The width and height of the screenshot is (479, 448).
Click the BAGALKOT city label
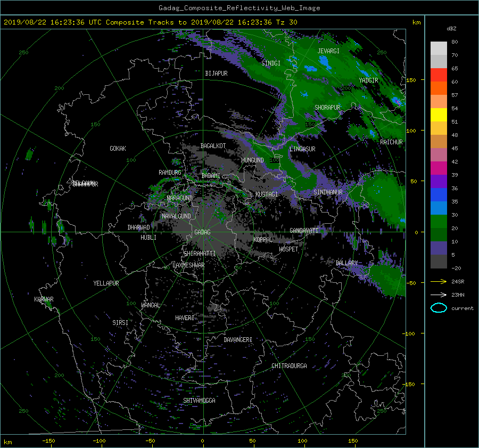213,146
